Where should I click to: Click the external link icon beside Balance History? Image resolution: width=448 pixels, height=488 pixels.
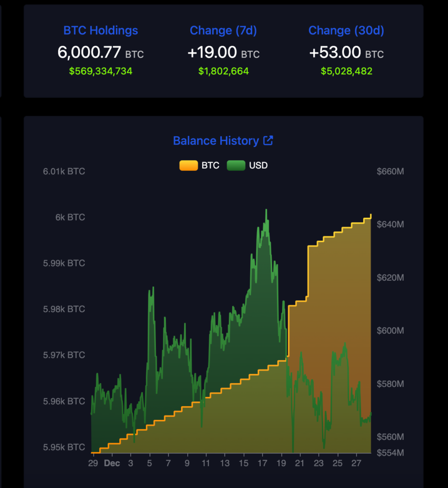(268, 141)
